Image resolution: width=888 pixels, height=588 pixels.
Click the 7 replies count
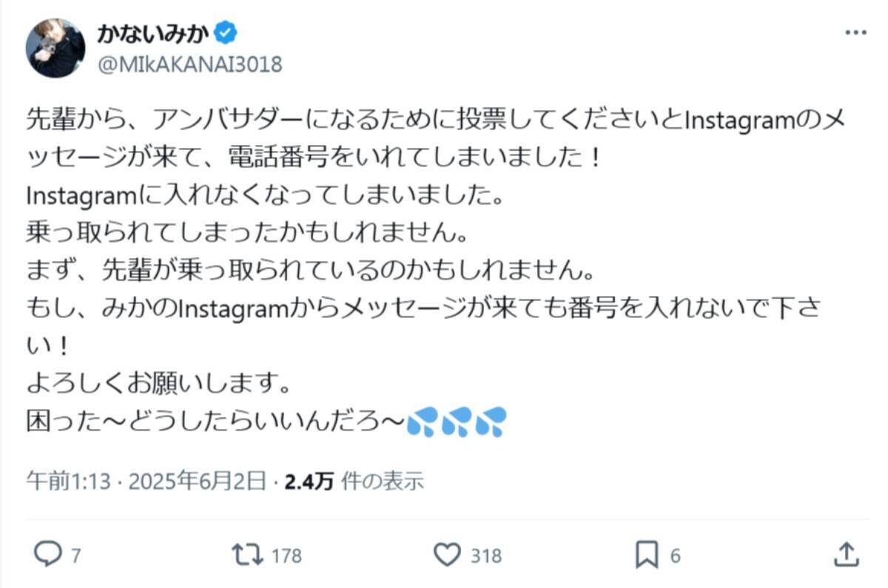75,555
